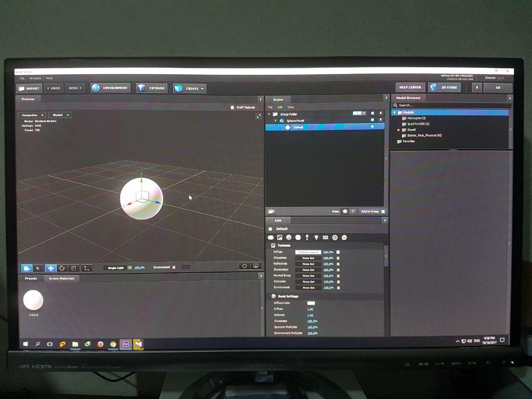
Task: Open the Textures tab icon in Edit panel
Action: click(x=280, y=237)
